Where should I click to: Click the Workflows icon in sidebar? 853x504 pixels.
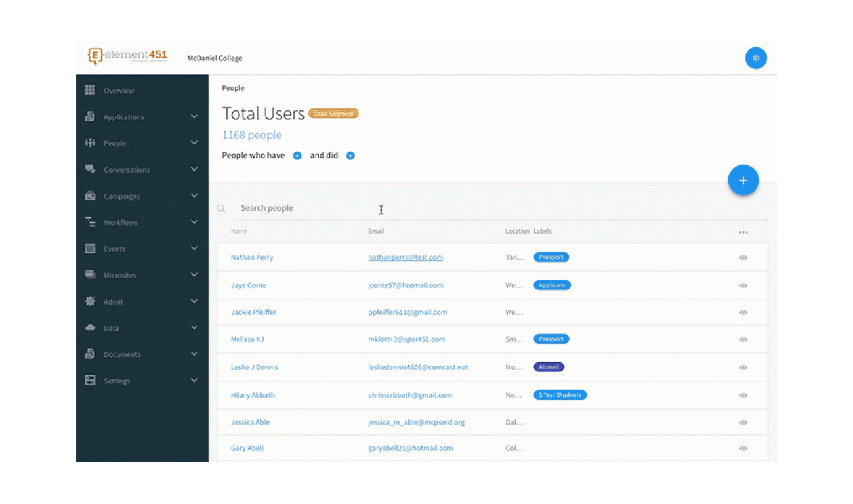[91, 222]
